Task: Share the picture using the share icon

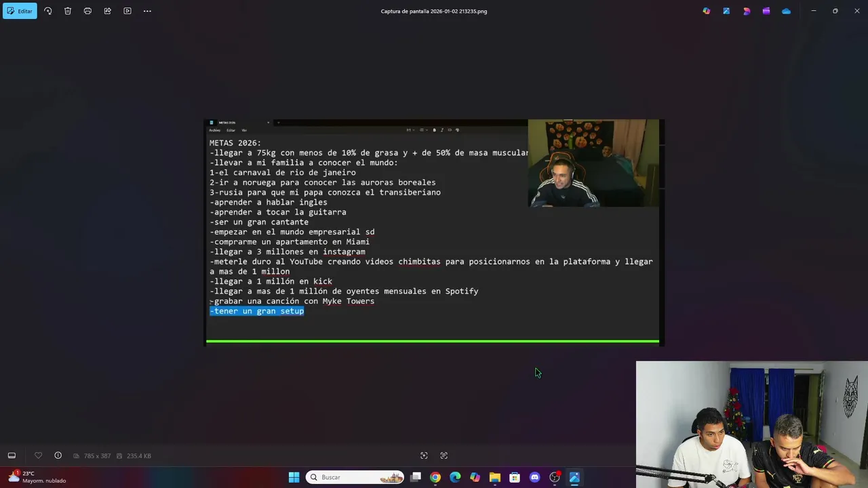Action: (107, 11)
